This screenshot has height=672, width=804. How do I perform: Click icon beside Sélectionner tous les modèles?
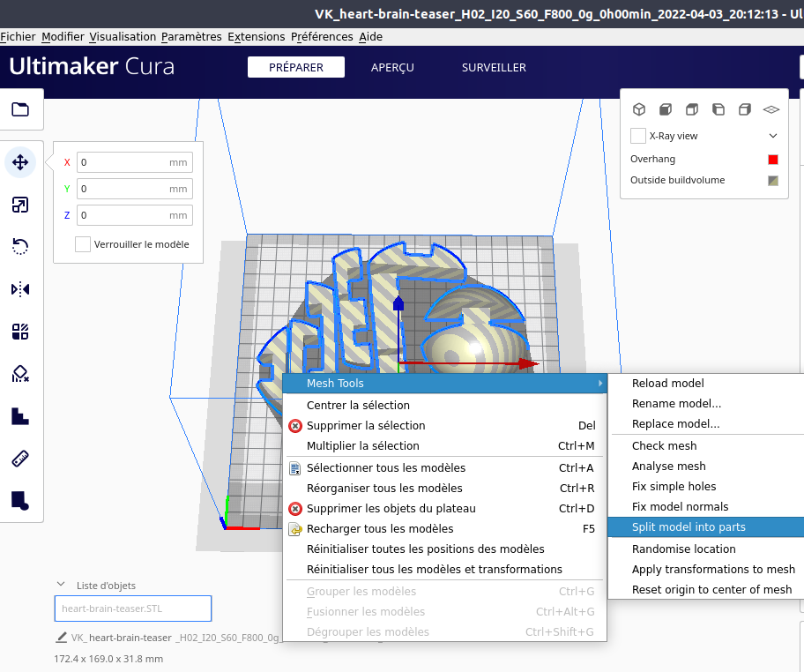(x=295, y=467)
